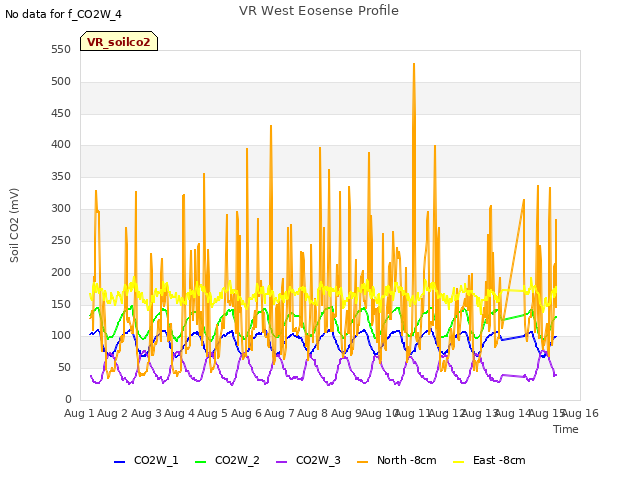Click the VR_soilco2 label box
640x480 pixels.
click(119, 41)
